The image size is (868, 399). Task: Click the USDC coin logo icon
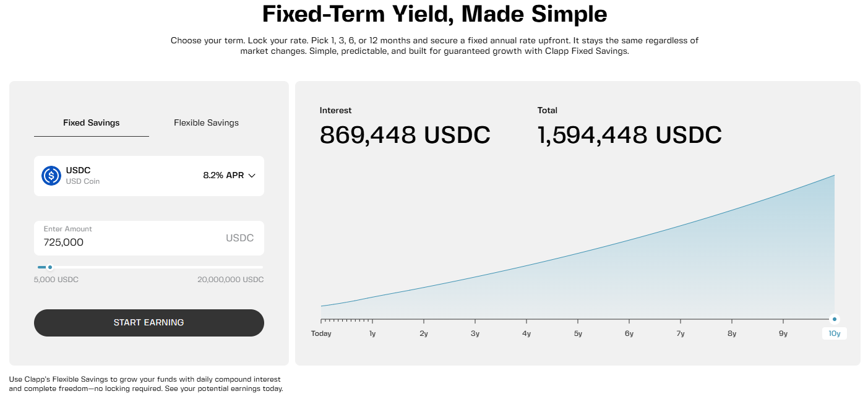51,176
